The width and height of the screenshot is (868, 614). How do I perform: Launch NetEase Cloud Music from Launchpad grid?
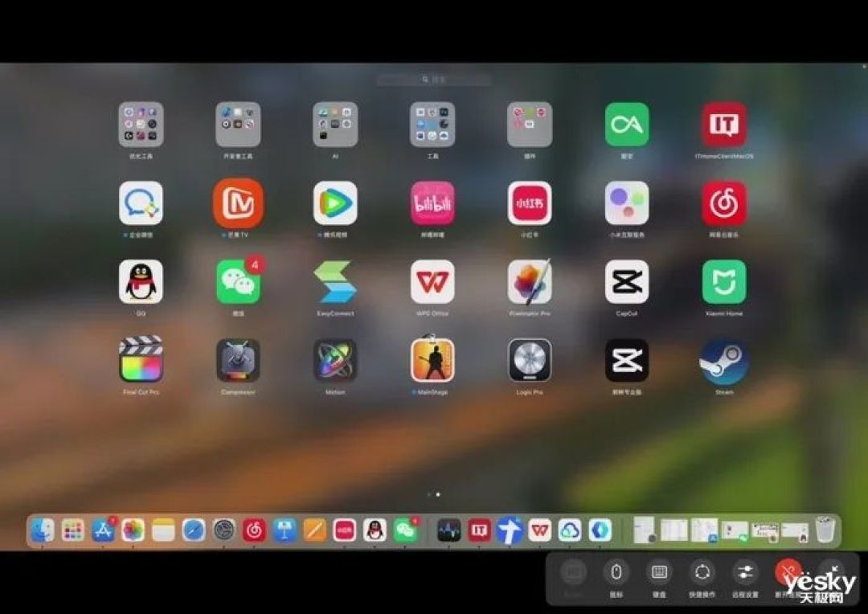pos(723,203)
